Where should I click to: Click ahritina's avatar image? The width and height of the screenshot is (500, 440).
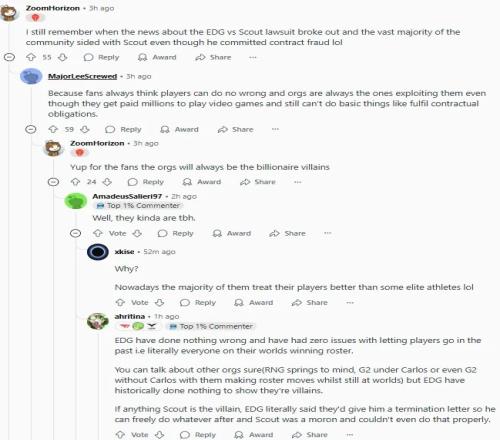(x=98, y=321)
